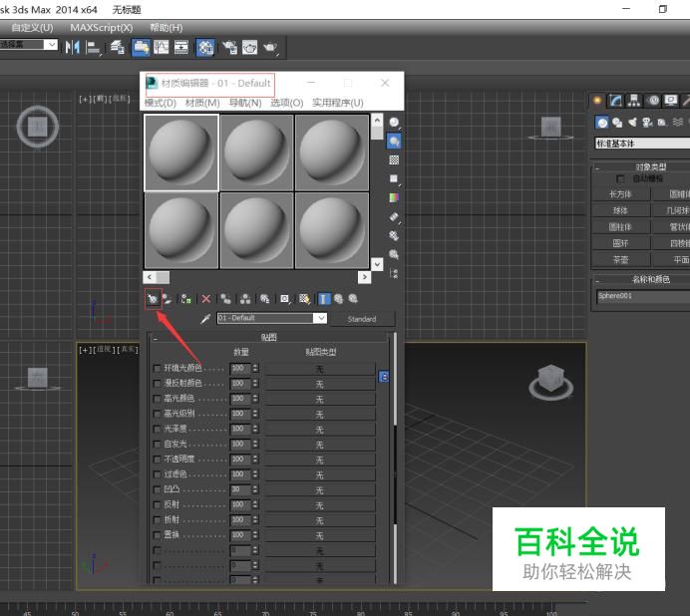
Task: Click the 长方体 box primitive button
Action: 620,194
